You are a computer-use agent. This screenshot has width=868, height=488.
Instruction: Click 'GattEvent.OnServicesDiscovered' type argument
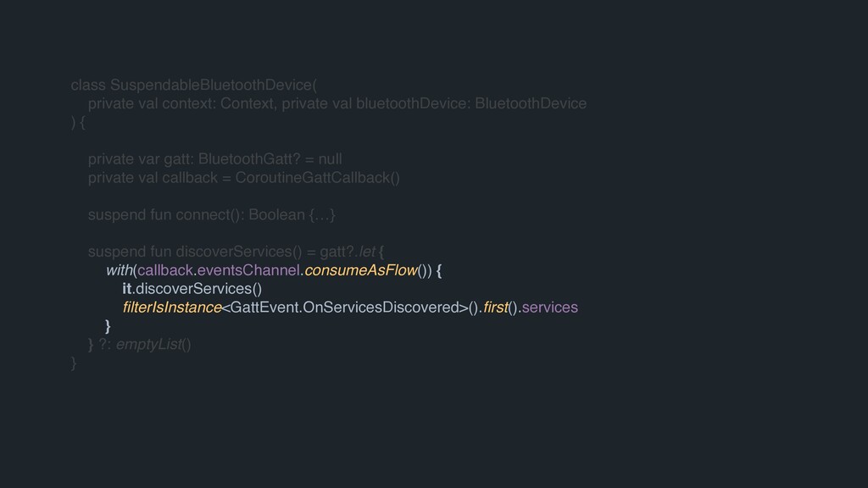[345, 308]
